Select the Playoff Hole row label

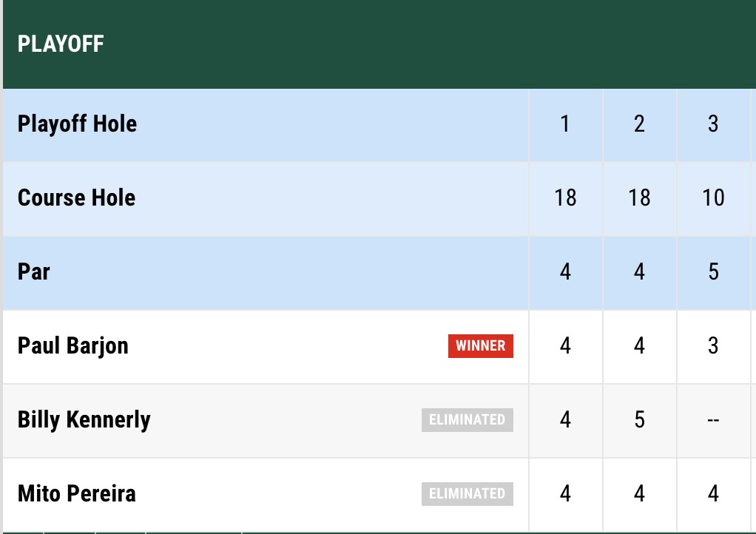(x=77, y=124)
